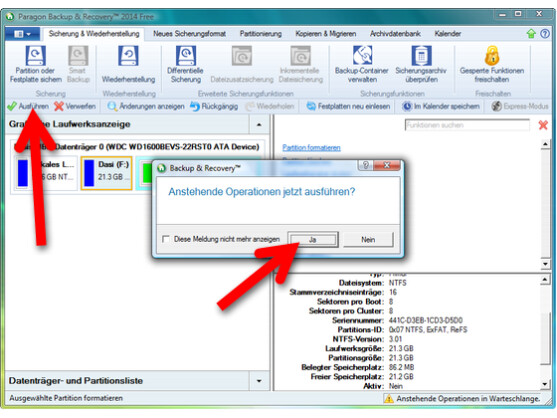Confirm with the Ja button
This screenshot has height=418, width=557.
tap(313, 240)
